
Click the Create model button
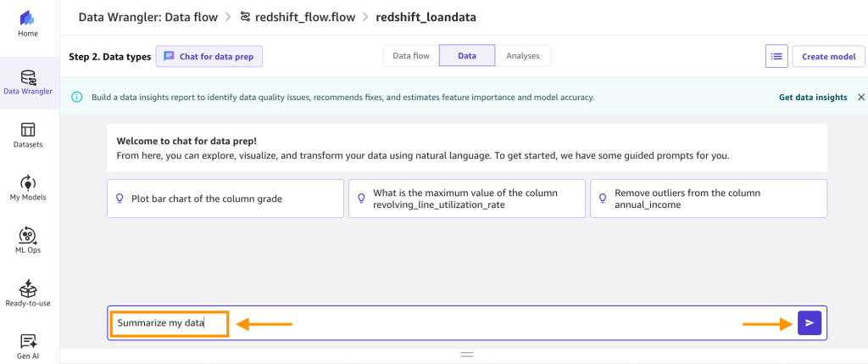(x=829, y=57)
